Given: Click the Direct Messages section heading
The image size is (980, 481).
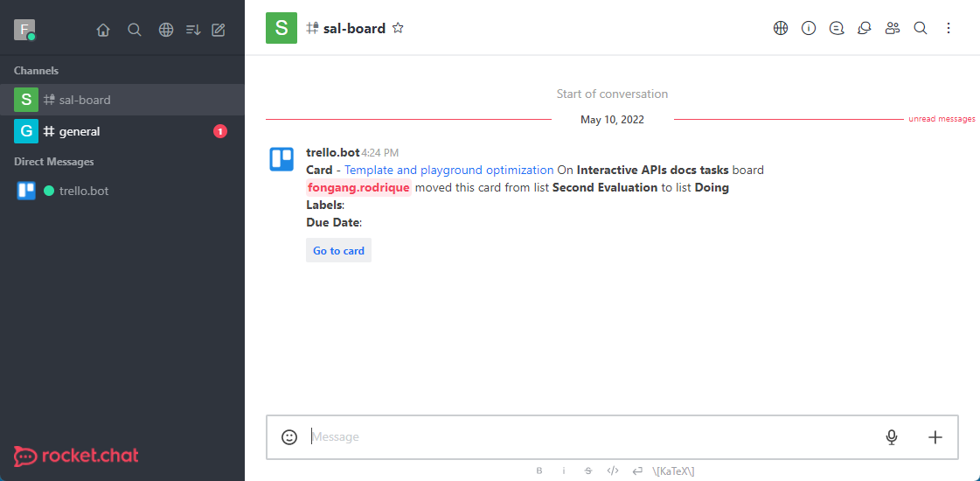Looking at the screenshot, I should click(x=53, y=162).
